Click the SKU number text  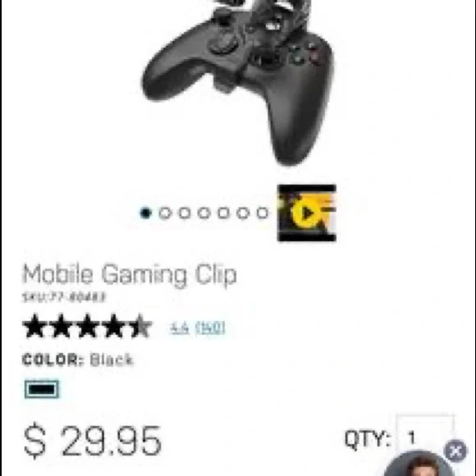64,297
